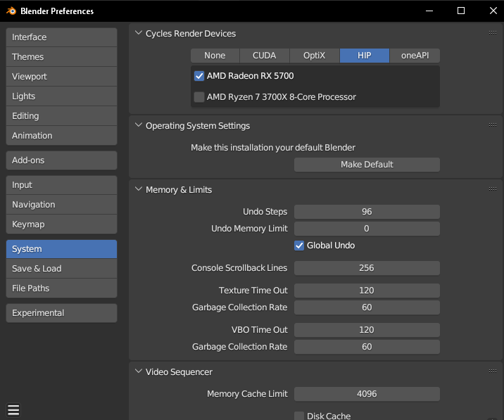Enable AMD Radeon RX 5700 device checkbox
This screenshot has width=504, height=420.
coord(199,76)
